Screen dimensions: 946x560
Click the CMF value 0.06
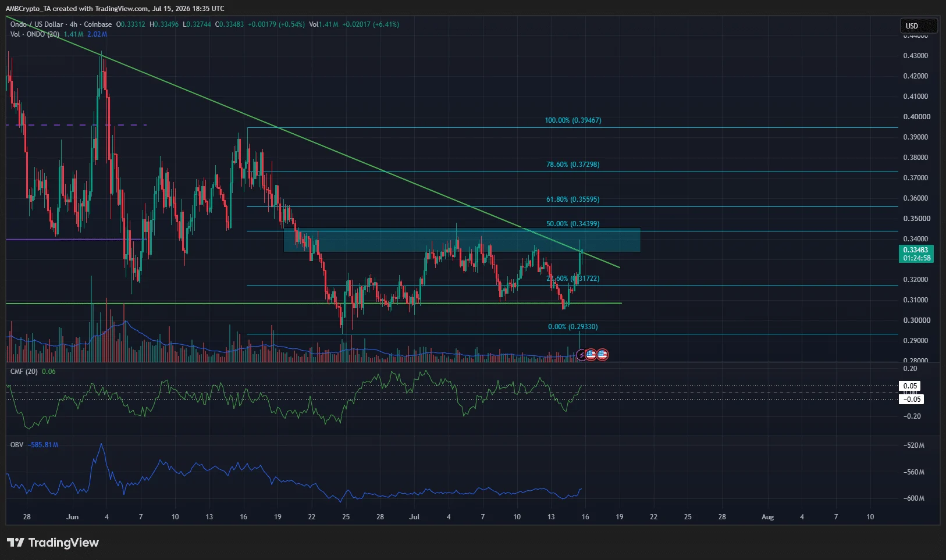click(x=49, y=372)
